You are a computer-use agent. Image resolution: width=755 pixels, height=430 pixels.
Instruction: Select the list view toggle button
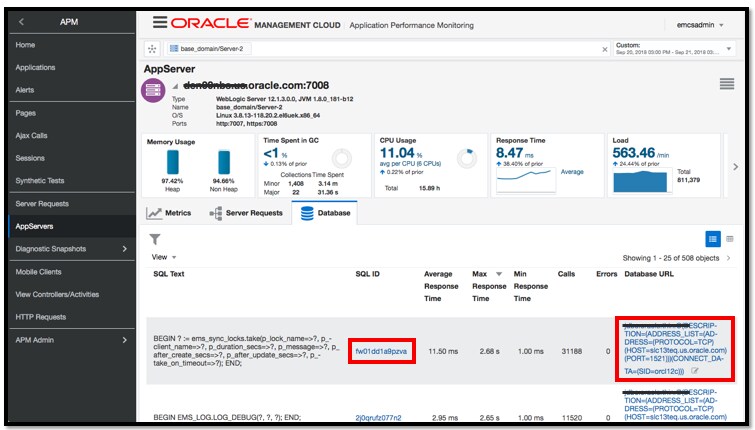(x=713, y=239)
